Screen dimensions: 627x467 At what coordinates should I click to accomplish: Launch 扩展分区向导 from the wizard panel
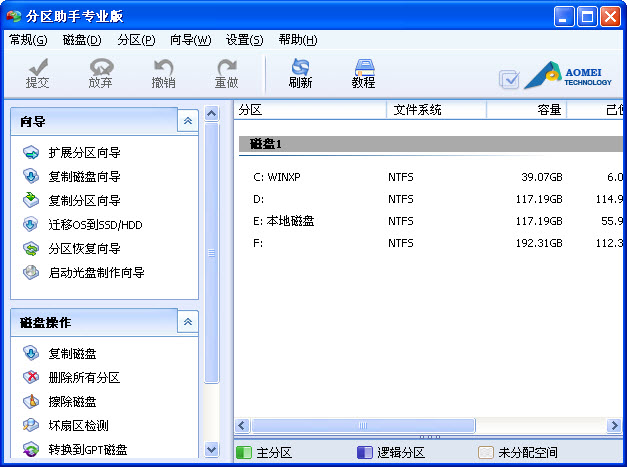pos(84,153)
